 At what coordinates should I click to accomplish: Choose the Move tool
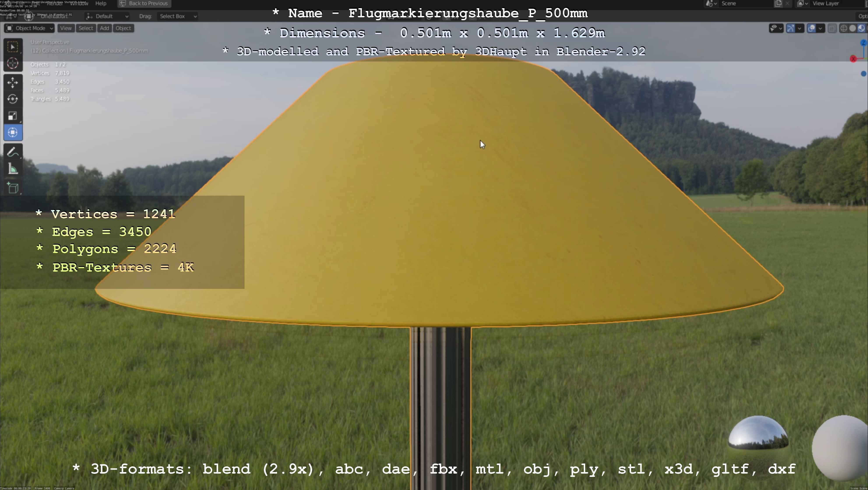pos(13,83)
